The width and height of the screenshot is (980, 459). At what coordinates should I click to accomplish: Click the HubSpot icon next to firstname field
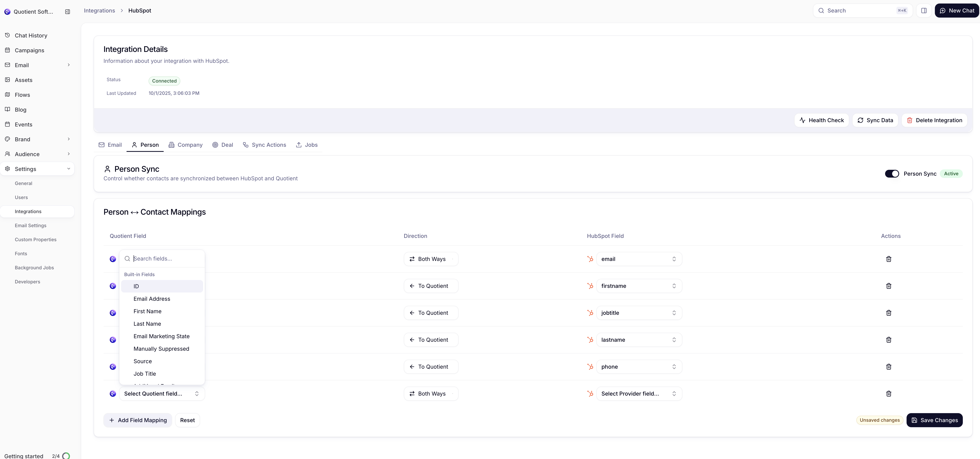[x=590, y=286]
